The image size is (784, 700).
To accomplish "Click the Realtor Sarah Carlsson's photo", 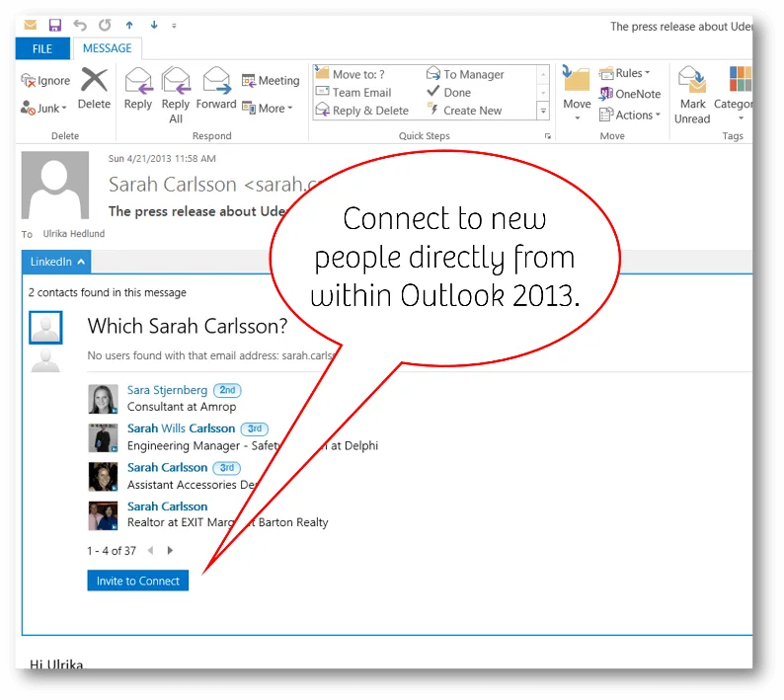I will coord(103,515).
